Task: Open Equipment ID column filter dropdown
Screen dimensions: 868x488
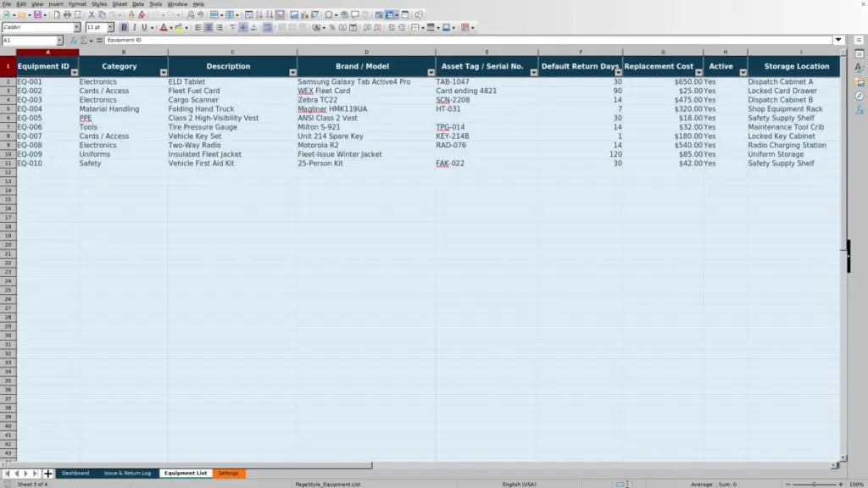Action: [75, 73]
